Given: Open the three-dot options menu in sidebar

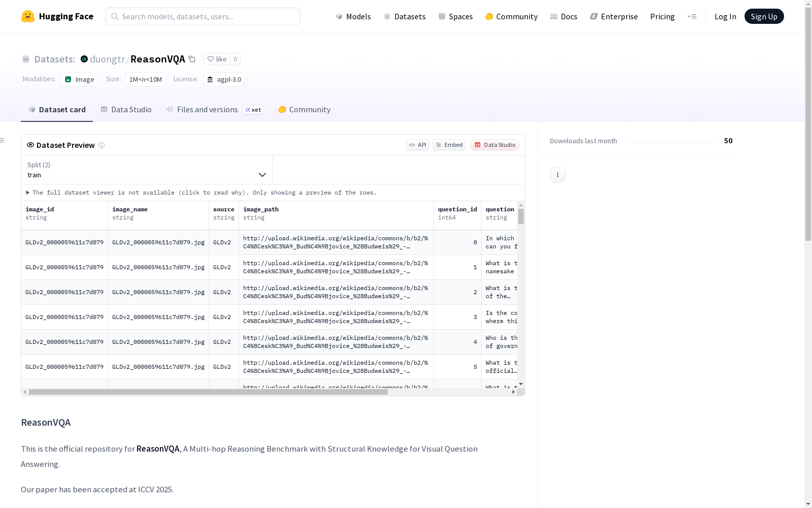Looking at the screenshot, I should 557,175.
